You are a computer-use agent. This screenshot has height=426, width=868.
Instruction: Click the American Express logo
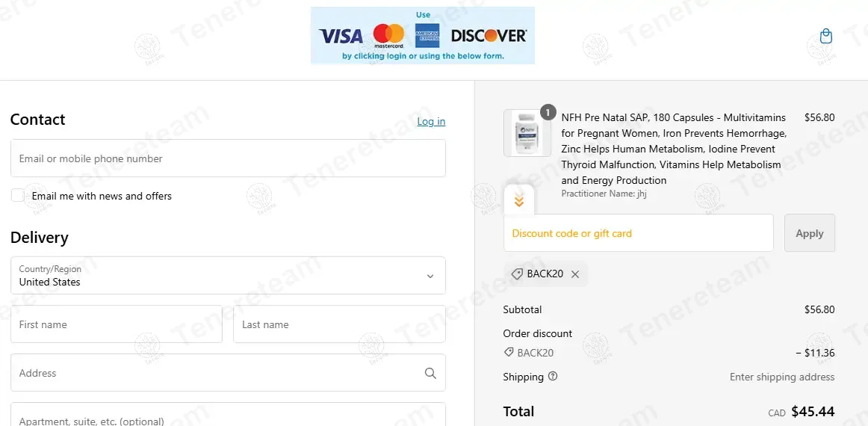427,35
